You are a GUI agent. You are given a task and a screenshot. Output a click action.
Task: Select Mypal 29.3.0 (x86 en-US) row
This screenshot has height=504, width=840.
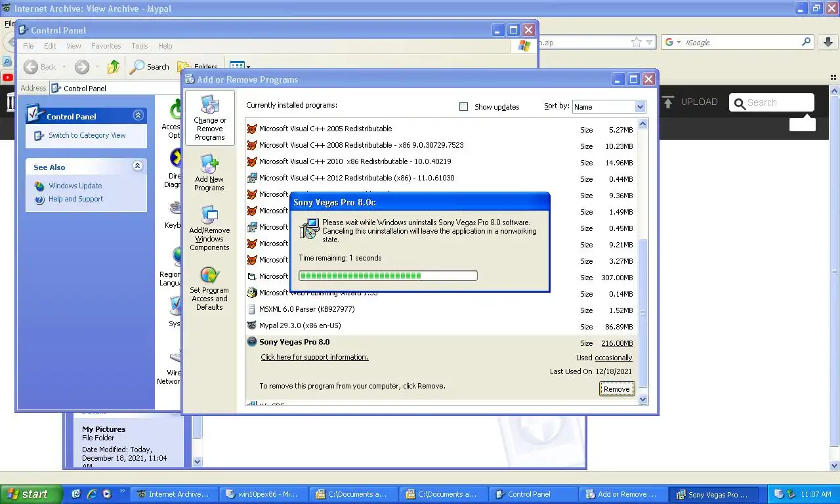[440, 325]
